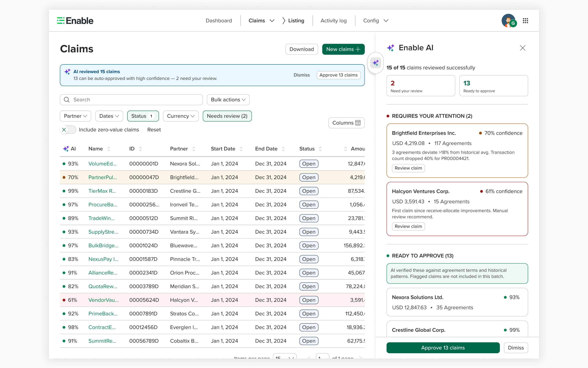Review claim for Halcyon Ventures Corp.
Screen dimensions: 588x368
click(408, 226)
